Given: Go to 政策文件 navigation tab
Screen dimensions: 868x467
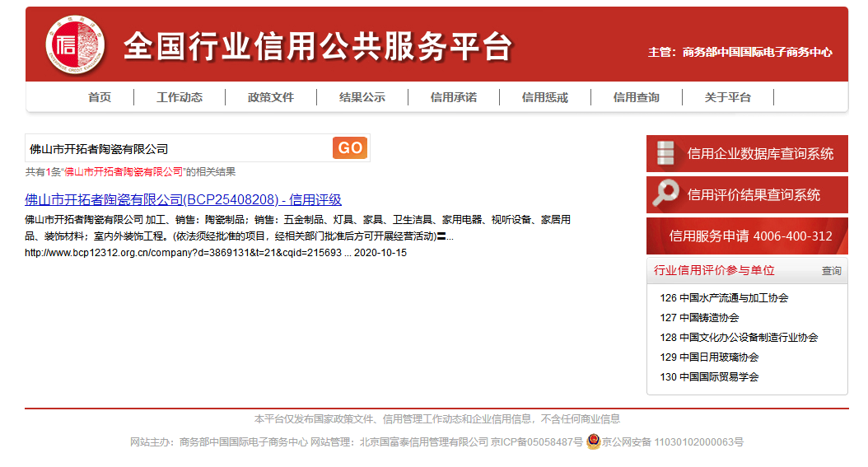Looking at the screenshot, I should click(271, 97).
